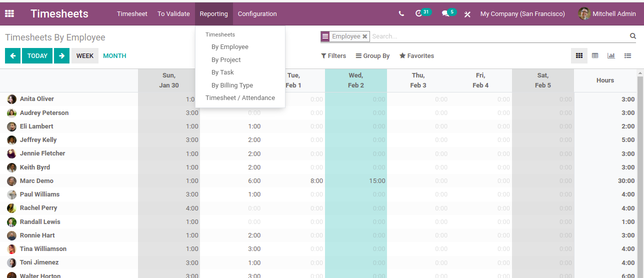Click Marc Demo's 6:00 cell
This screenshot has height=278, width=644.
coord(231,181)
